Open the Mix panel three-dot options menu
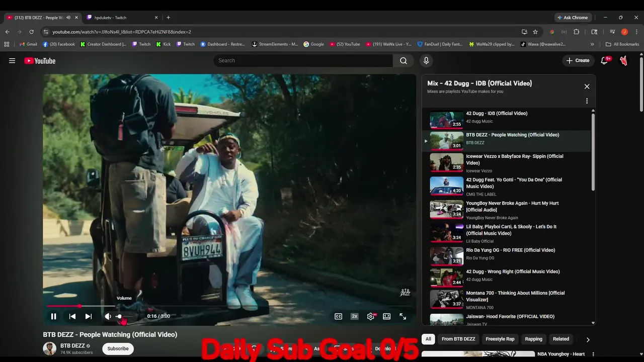This screenshot has height=362, width=644. (587, 101)
